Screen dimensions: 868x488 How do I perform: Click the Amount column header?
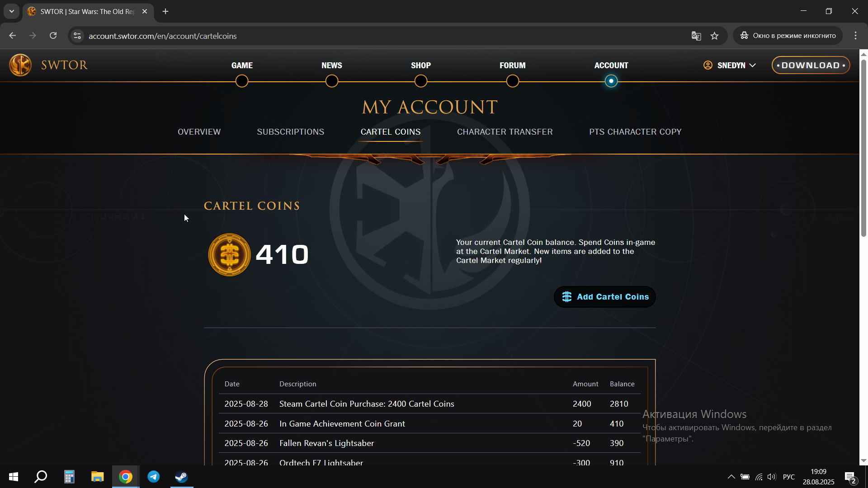tap(585, 384)
